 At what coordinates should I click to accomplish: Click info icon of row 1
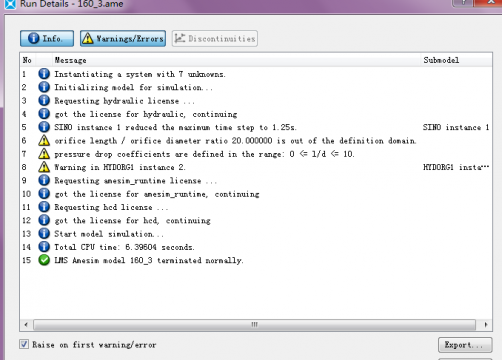44,74
